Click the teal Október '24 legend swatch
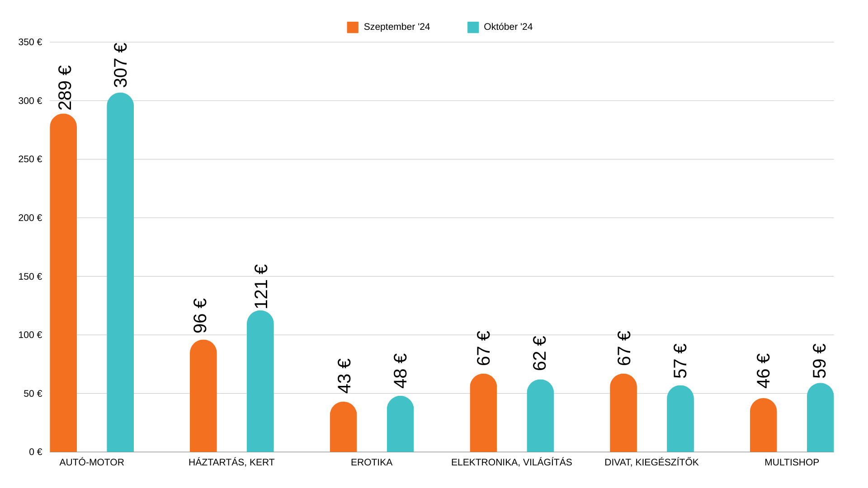Image resolution: width=868 pixels, height=488 pixels. (x=473, y=27)
